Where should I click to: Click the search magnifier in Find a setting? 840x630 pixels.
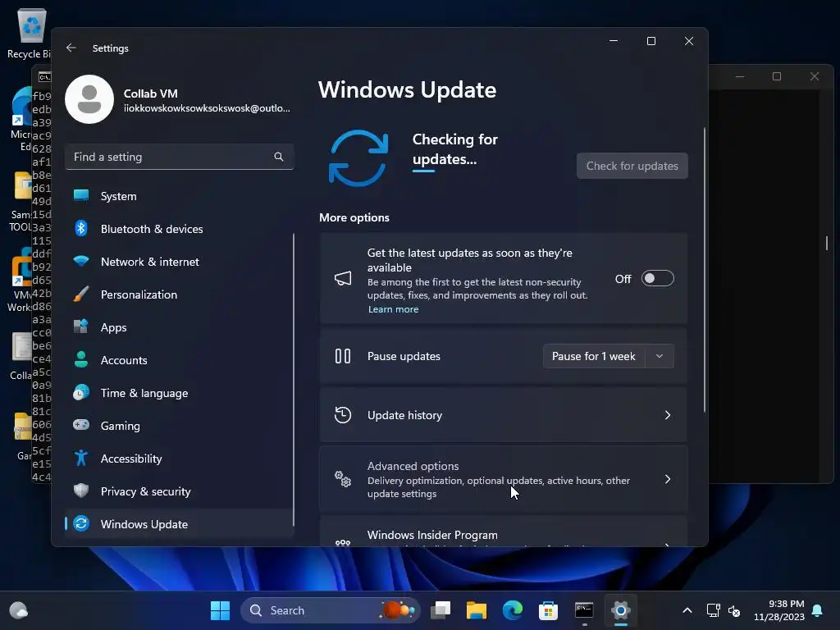[279, 157]
